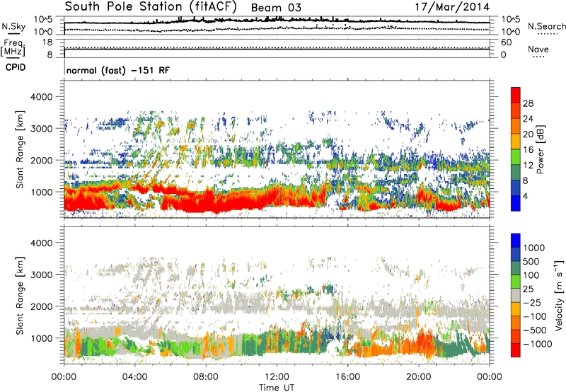Screen dimensions: 566x392
Task: Click the "4000" tick on the power panel
Action: tap(41, 97)
